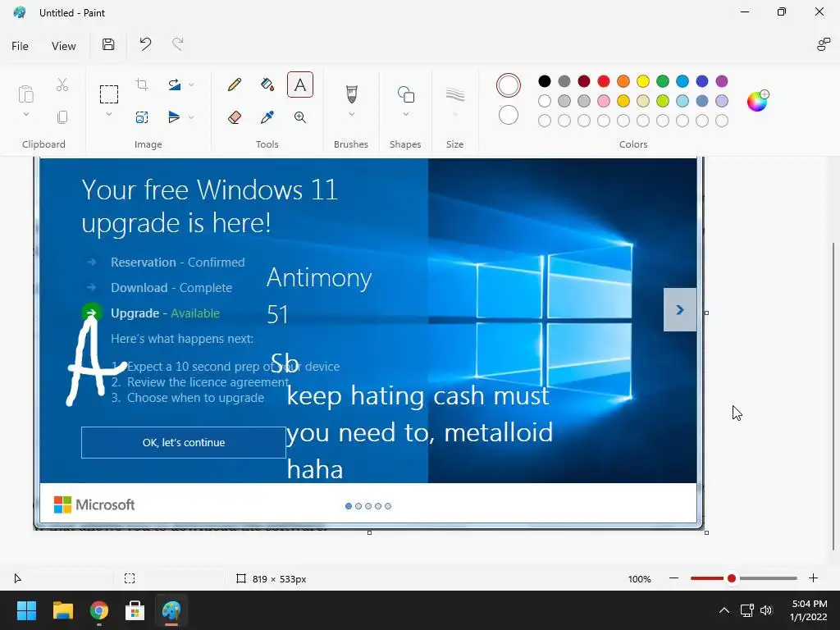Click the next arrow on canvas image
This screenshot has width=840, height=630.
(x=680, y=309)
